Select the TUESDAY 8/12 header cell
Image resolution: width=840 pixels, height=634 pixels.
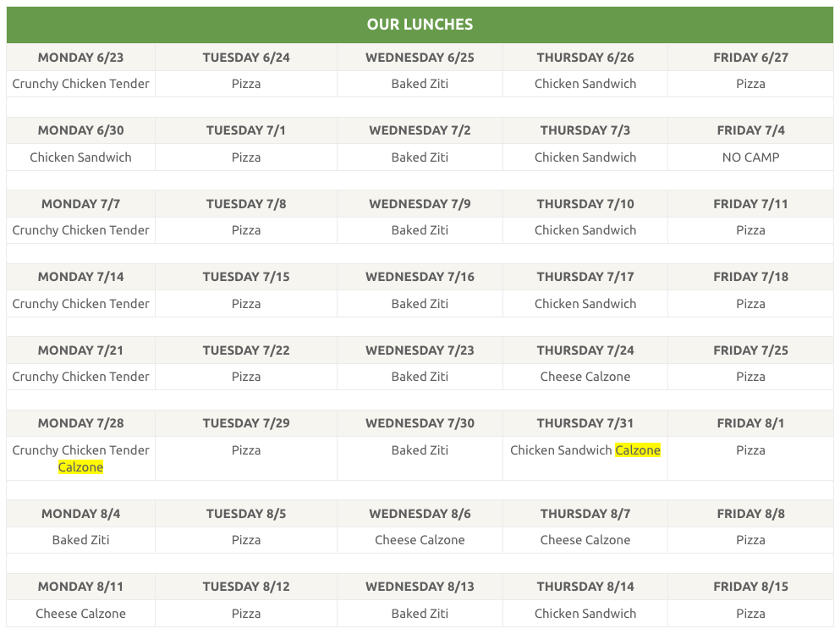click(x=246, y=587)
